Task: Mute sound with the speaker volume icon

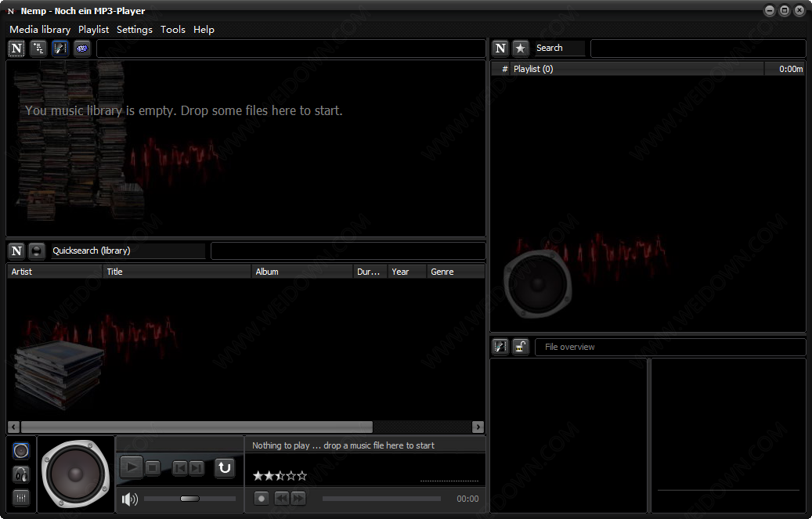Action: 129,499
